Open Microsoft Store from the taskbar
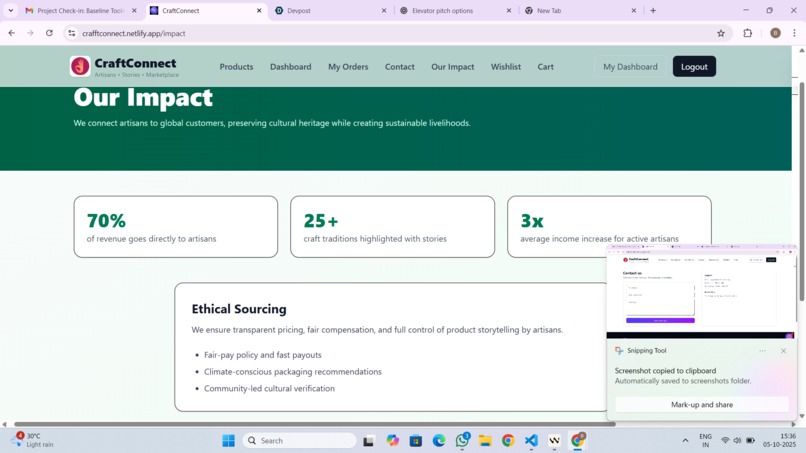The height and width of the screenshot is (453, 806). click(416, 441)
